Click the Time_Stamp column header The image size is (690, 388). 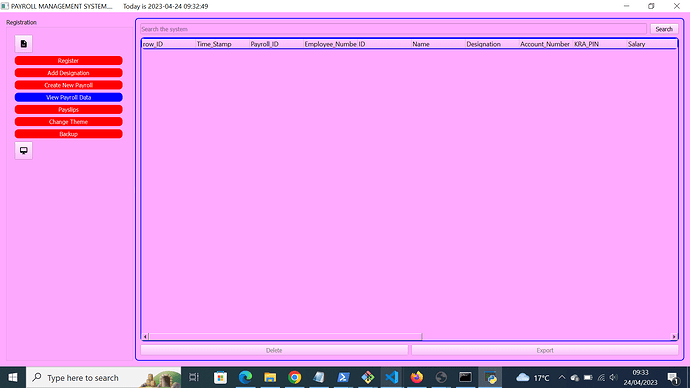(222, 44)
